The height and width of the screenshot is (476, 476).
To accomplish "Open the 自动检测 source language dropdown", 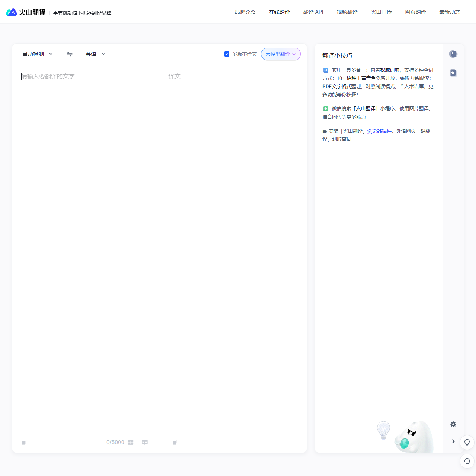I will pos(37,54).
